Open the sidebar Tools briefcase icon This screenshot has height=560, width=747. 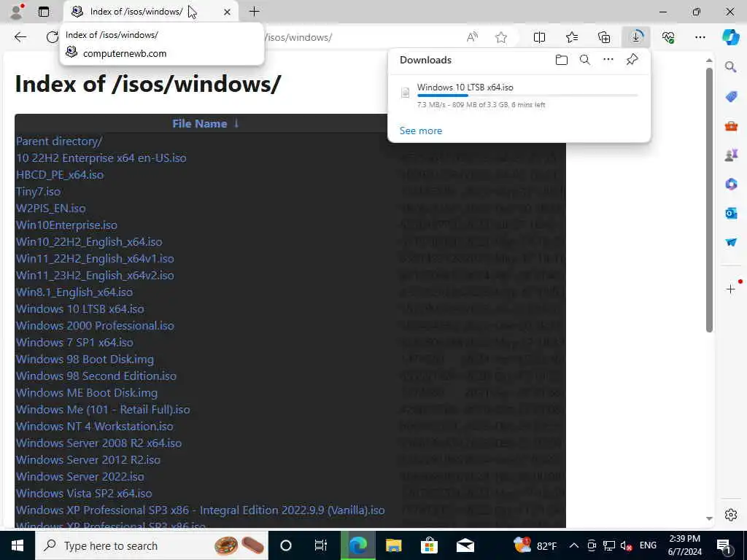[731, 126]
